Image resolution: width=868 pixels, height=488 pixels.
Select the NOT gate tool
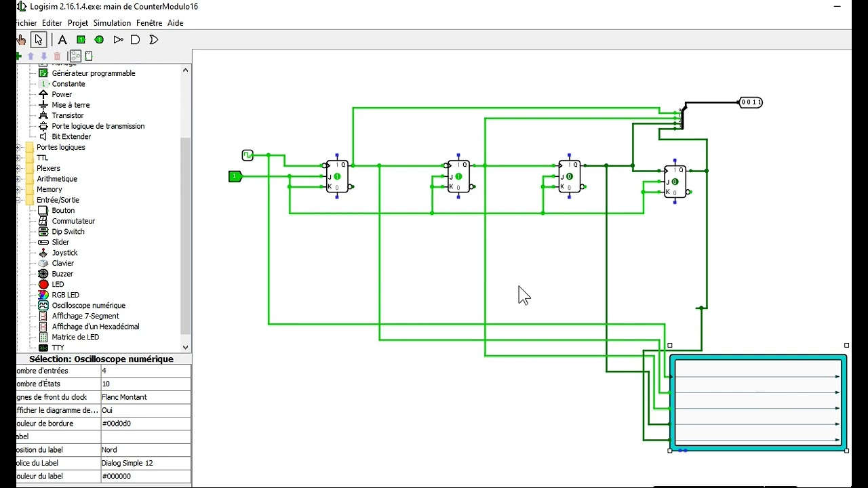[x=118, y=39]
